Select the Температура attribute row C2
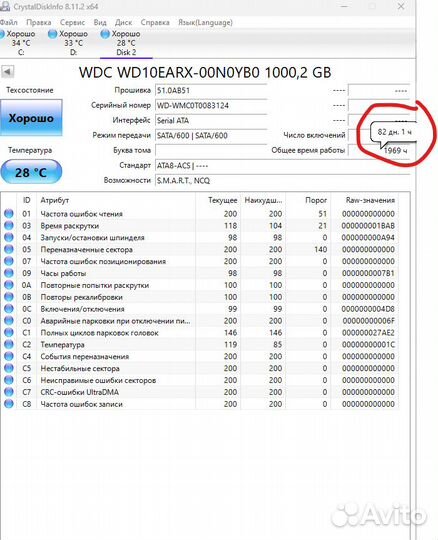The height and width of the screenshot is (540, 438). click(x=200, y=344)
